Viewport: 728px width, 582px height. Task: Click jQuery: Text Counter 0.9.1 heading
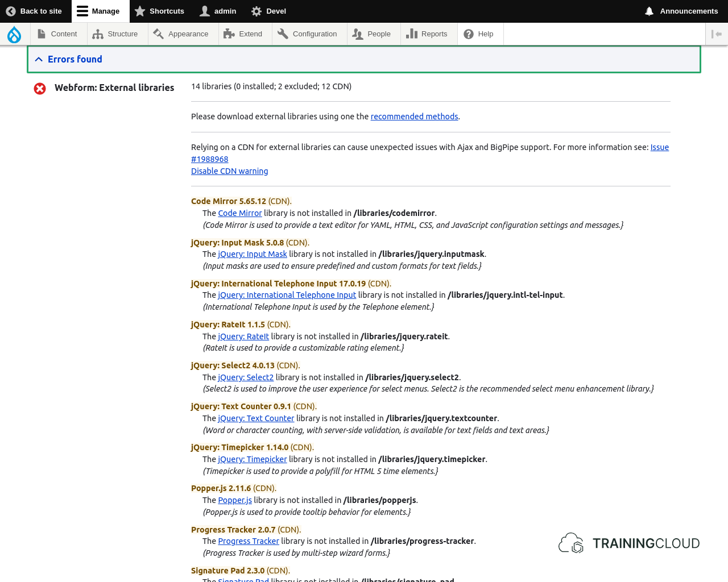pos(241,406)
